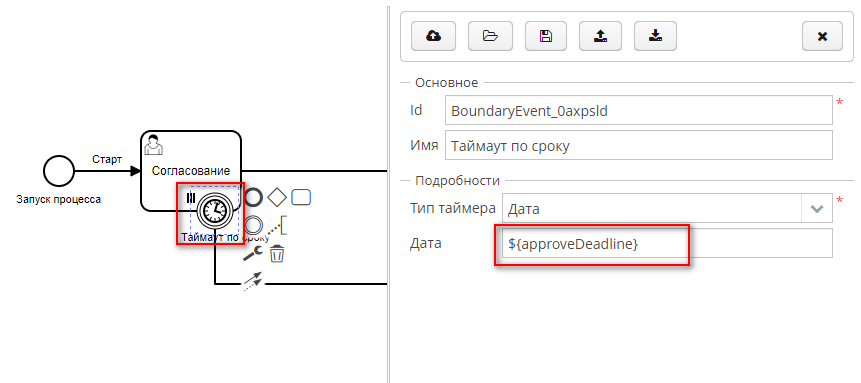Viewport: 861px width, 383px height.
Task: Click the upload tray toolbar button
Action: point(601,36)
